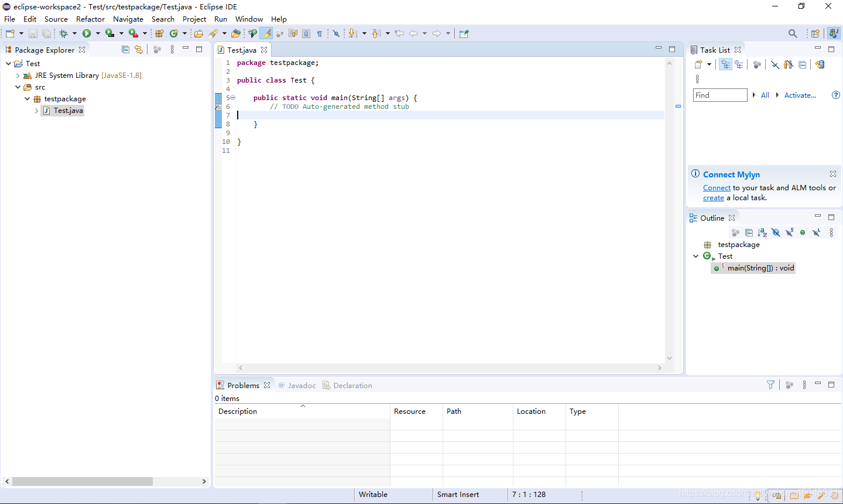Click Next Annotation arrow icon
This screenshot has height=504, width=843.
pos(352,33)
